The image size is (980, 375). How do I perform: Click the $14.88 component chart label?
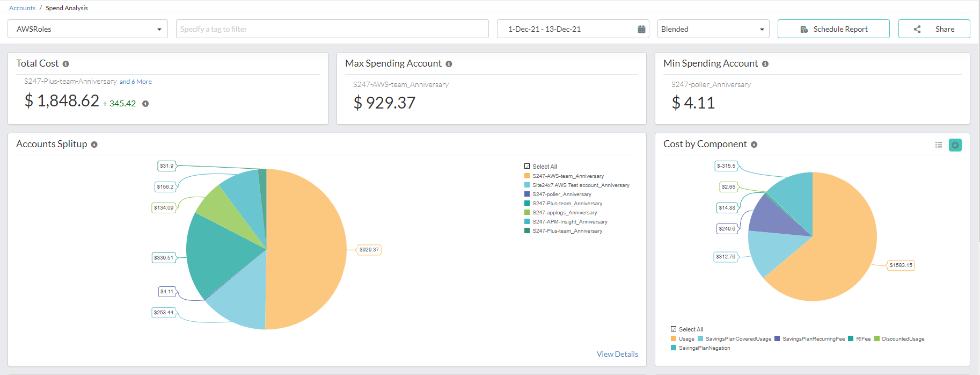(727, 207)
